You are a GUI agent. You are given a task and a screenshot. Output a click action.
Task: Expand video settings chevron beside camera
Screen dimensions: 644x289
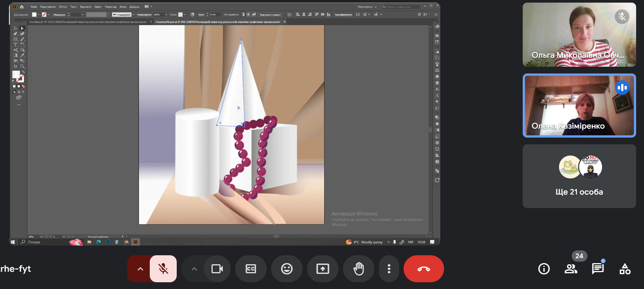tap(194, 269)
